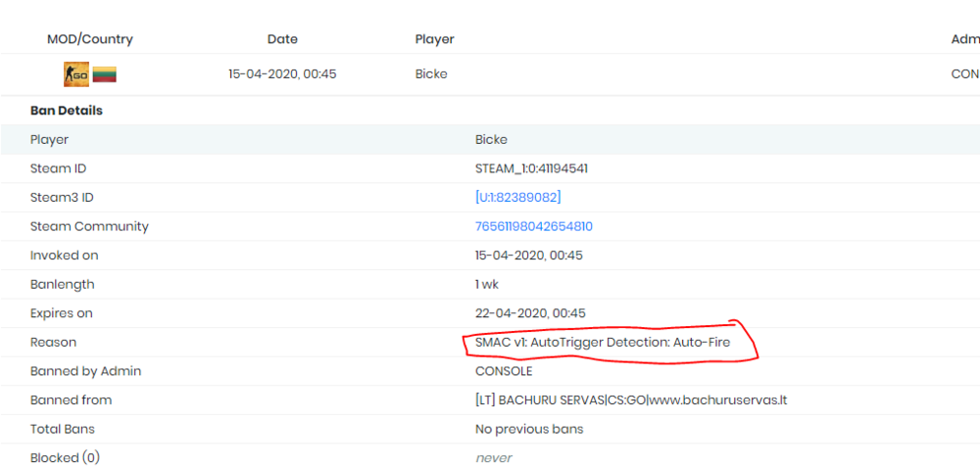Click the Ban Details heading
Screen dimensions: 980x469
[67, 111]
